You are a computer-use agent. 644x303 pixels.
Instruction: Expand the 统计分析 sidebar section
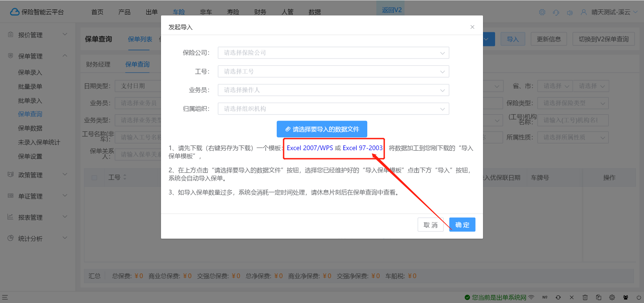(65, 238)
